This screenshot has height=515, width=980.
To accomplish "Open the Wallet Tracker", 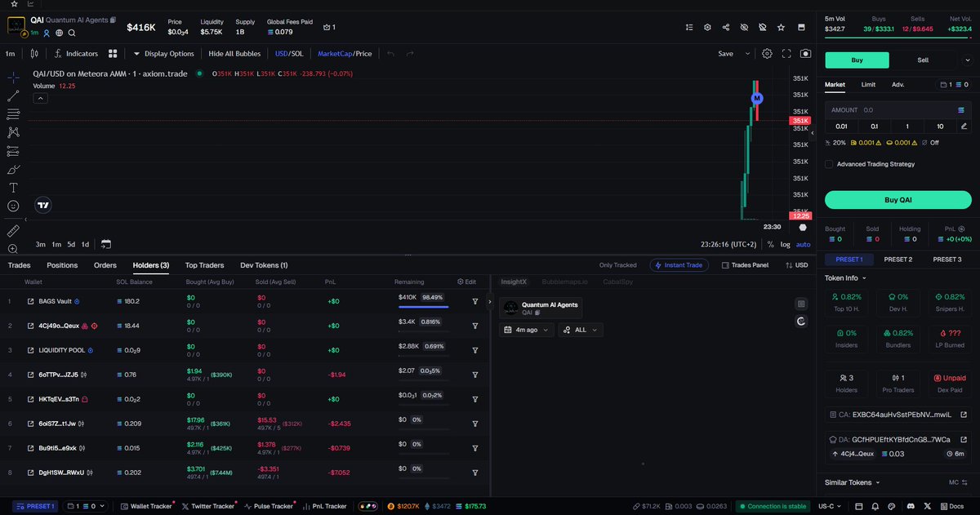I will [147, 506].
